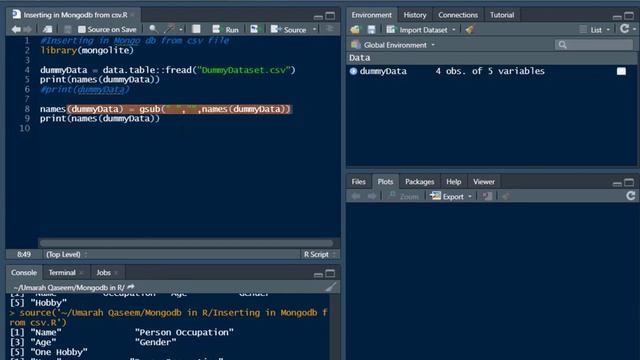Close the Jobs tab
This screenshot has height=360, width=640.
(116, 273)
